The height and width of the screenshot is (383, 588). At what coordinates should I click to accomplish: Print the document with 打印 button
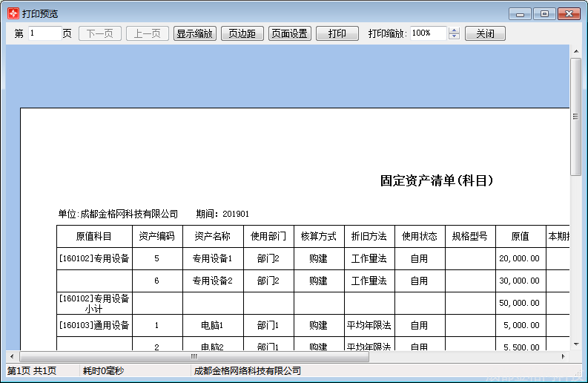coord(337,33)
